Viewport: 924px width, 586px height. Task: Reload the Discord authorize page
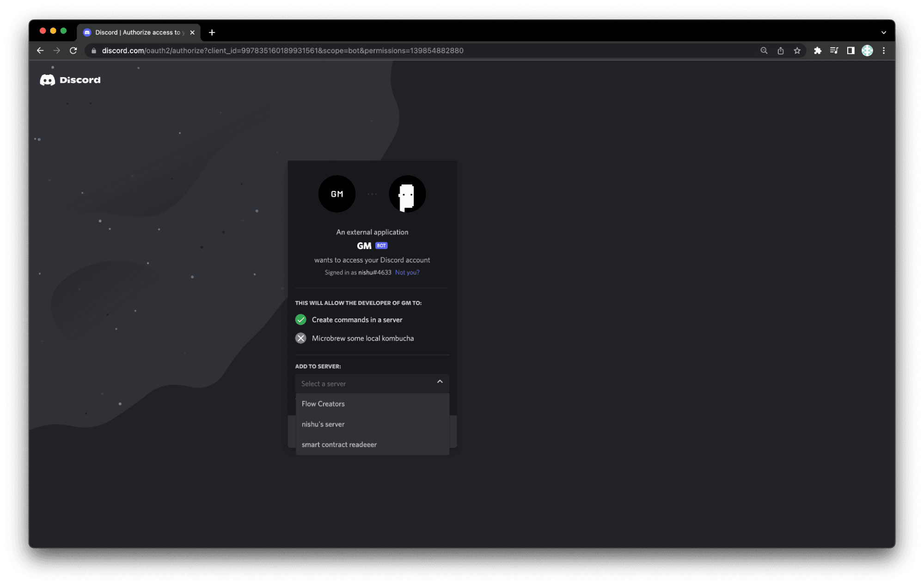73,50
